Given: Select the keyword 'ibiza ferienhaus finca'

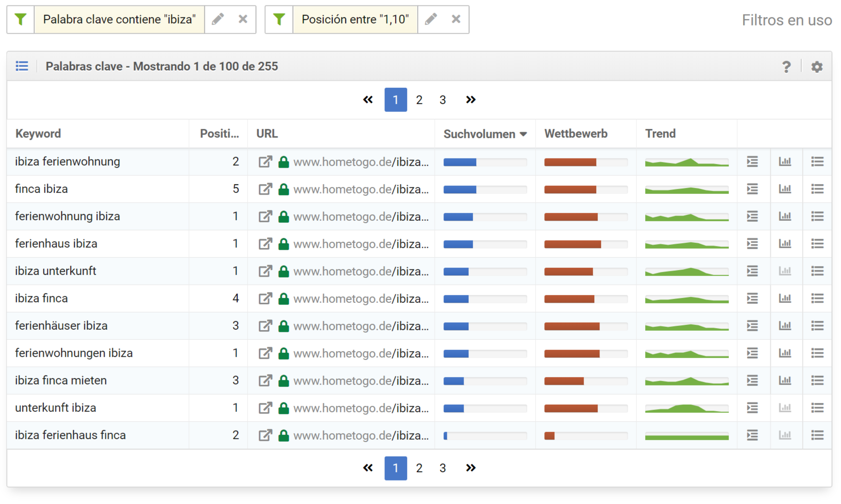Looking at the screenshot, I should point(71,435).
